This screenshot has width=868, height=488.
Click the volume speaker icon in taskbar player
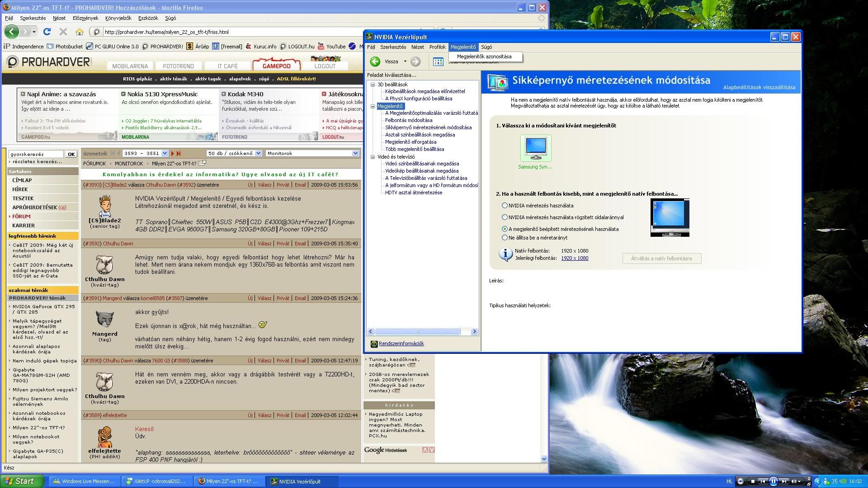click(x=794, y=481)
